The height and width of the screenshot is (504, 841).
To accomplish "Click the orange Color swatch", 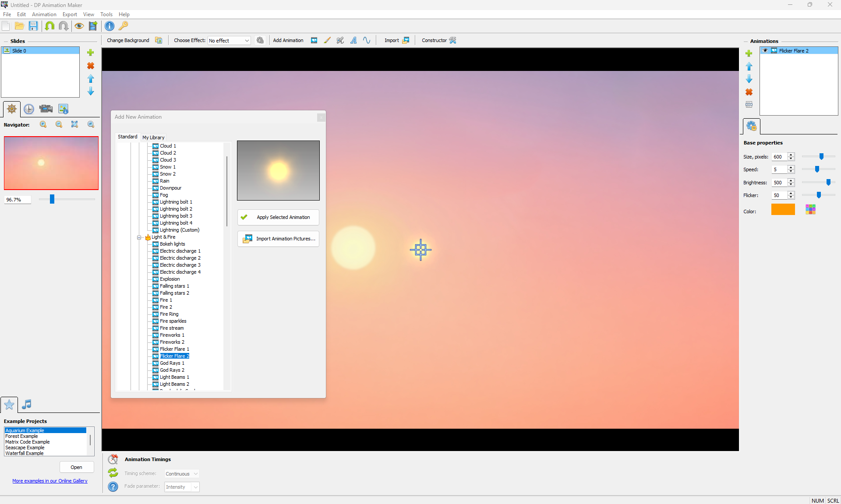I will 783,210.
